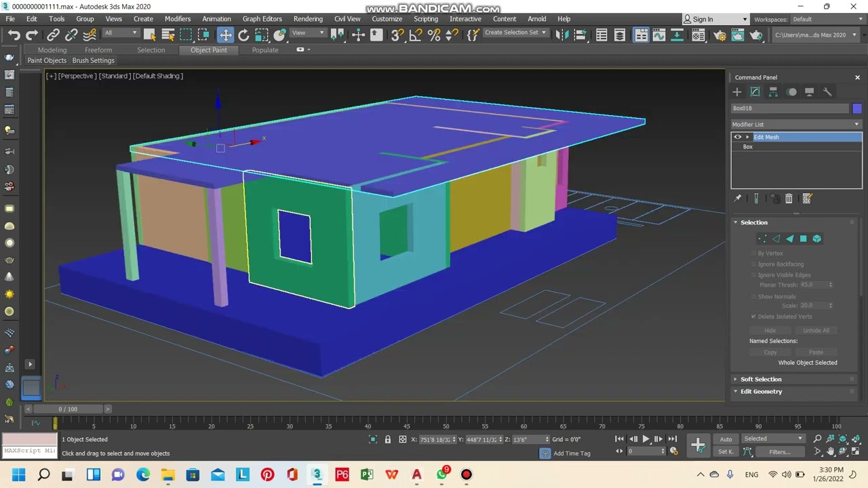Toggle Ignore Backfacing checkbox

[753, 264]
